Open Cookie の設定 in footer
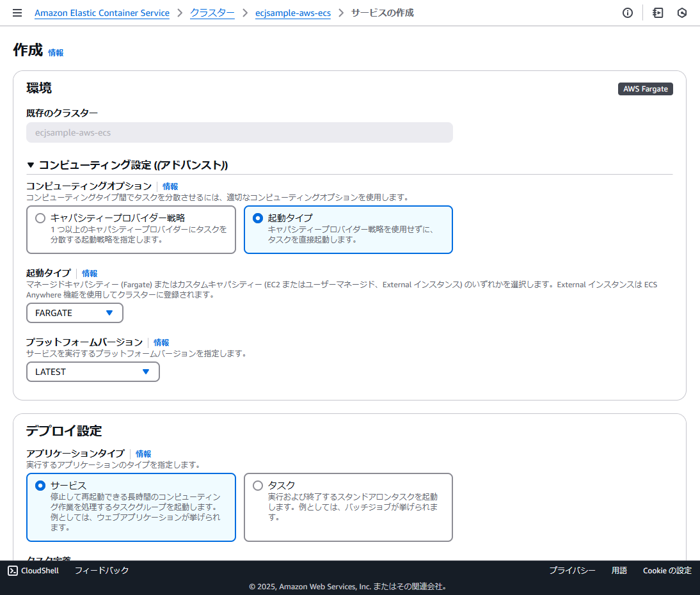The image size is (700, 595). pos(667,571)
